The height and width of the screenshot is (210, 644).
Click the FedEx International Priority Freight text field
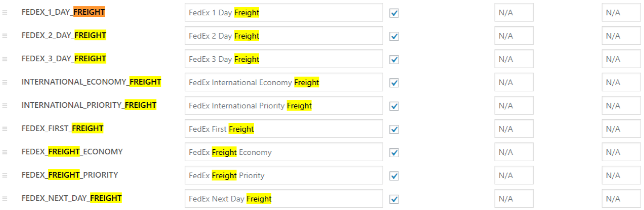[x=284, y=106]
